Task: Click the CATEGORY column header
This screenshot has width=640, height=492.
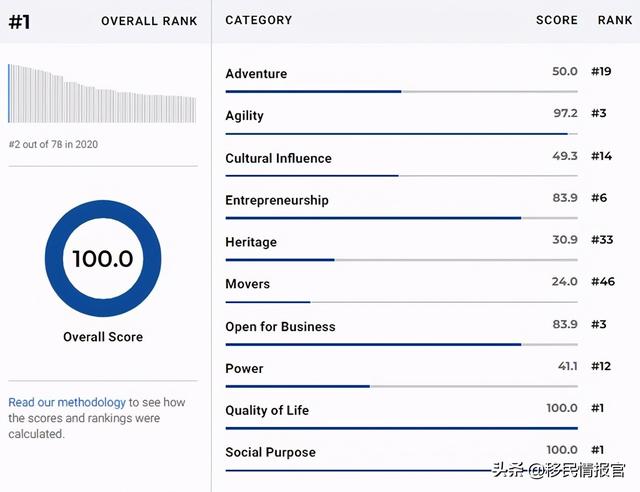Action: pyautogui.click(x=258, y=20)
